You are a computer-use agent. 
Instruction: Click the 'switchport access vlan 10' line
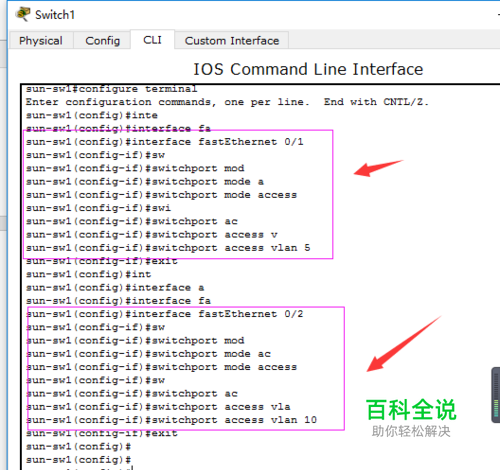pyautogui.click(x=171, y=420)
